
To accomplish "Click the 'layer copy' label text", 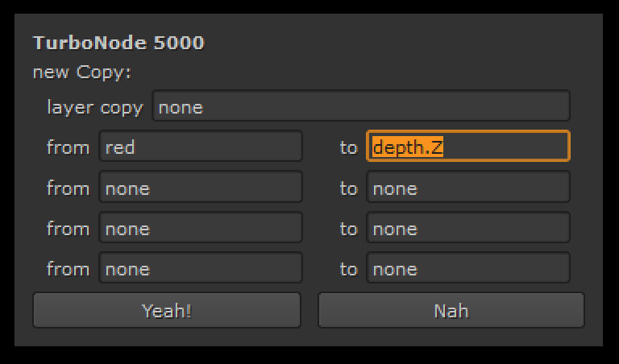I will pos(94,107).
